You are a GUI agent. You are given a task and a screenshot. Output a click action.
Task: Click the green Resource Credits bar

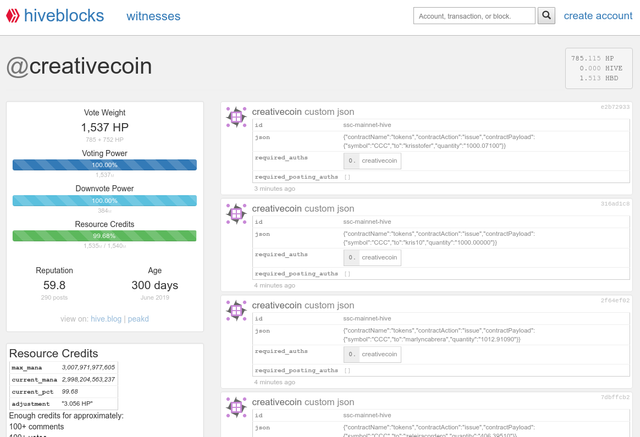click(105, 236)
